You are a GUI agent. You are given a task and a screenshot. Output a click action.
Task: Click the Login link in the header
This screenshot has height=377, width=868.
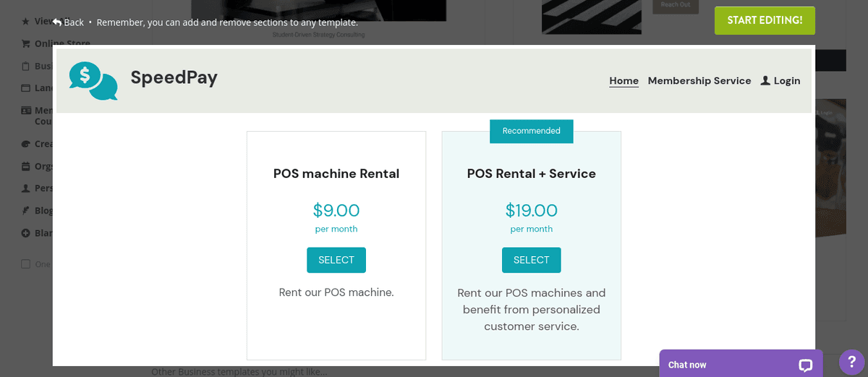click(786, 81)
